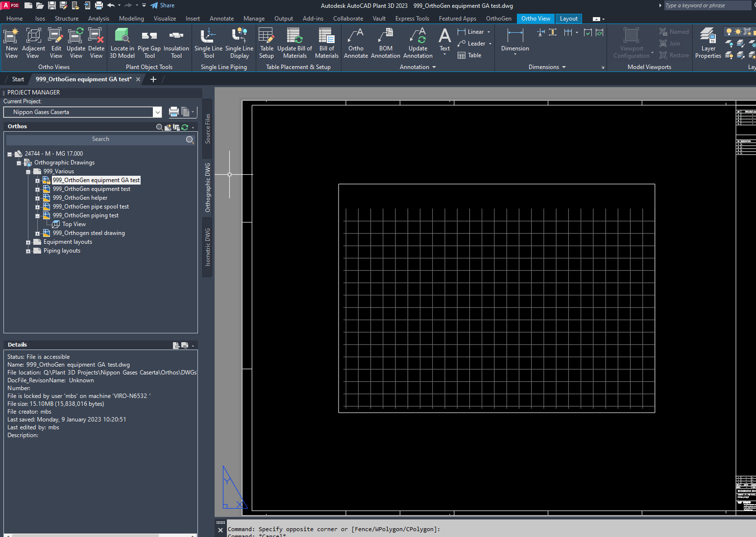Refresh the Orthos list with green refresh icon

pyautogui.click(x=185, y=127)
